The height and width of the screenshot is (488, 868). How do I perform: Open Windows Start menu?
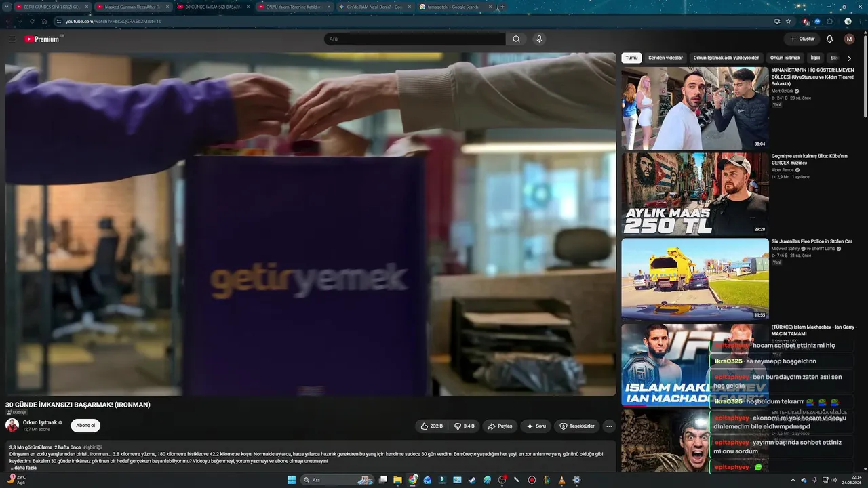291,480
